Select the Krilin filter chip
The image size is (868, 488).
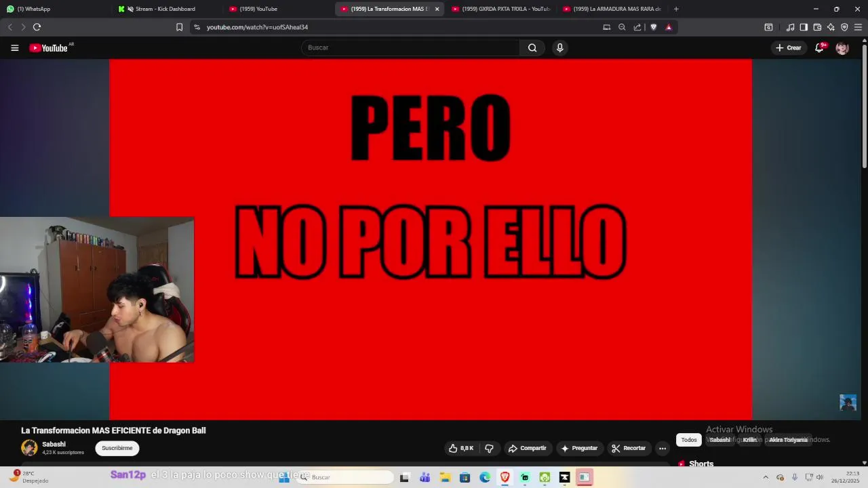tap(749, 440)
